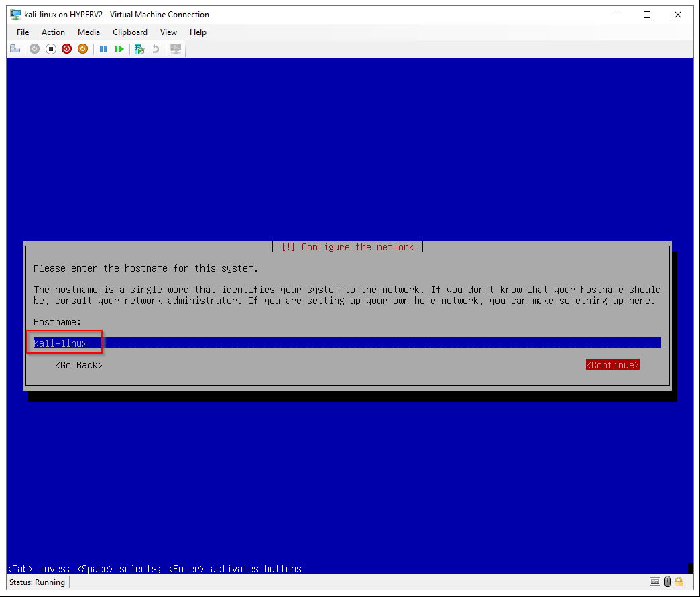Open the Media menu

[89, 32]
